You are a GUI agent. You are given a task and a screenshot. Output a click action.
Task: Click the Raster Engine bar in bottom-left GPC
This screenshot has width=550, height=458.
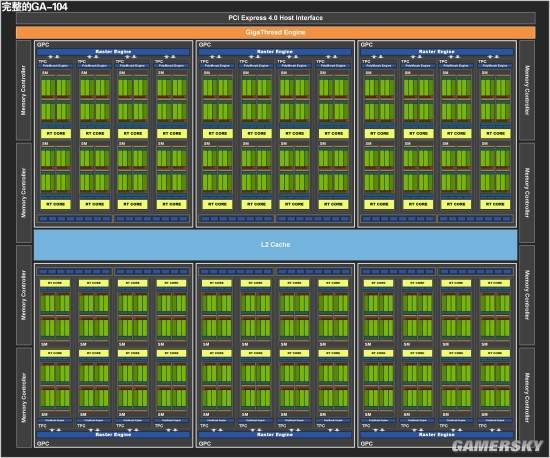pyautogui.click(x=113, y=435)
